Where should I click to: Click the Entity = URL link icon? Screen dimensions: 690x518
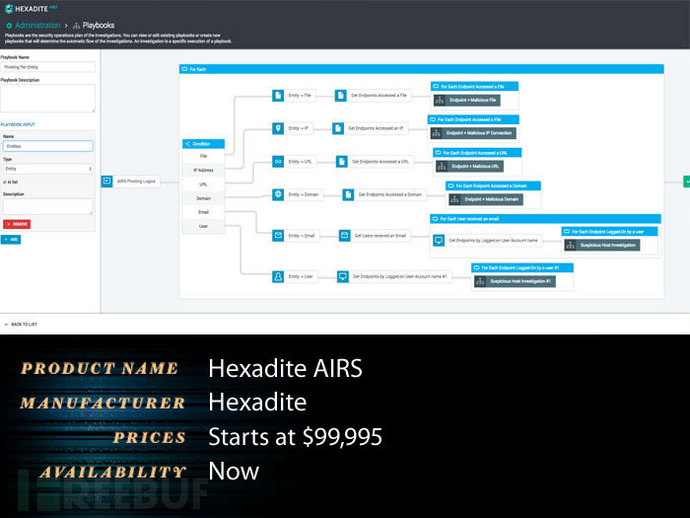coord(278,162)
